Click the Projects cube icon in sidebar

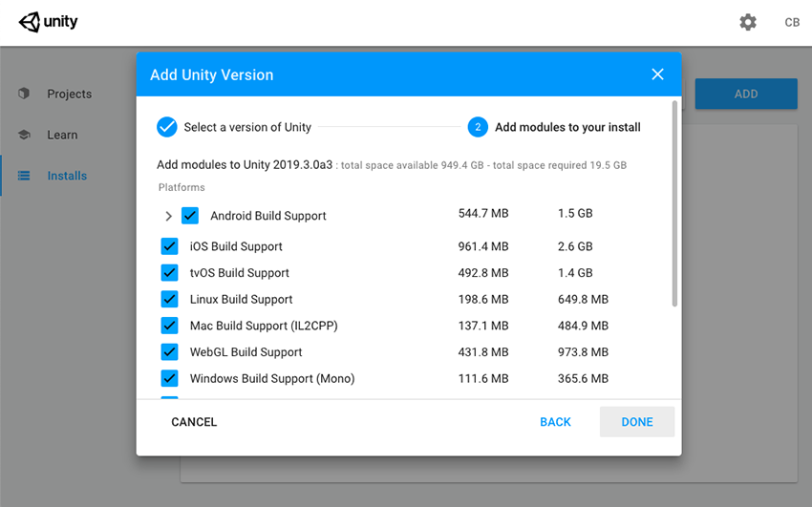(x=24, y=94)
